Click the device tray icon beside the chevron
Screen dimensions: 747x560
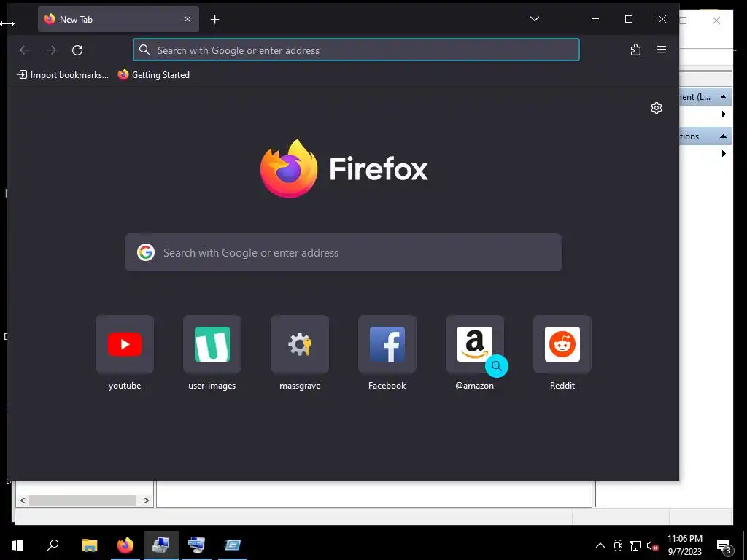[x=618, y=545]
